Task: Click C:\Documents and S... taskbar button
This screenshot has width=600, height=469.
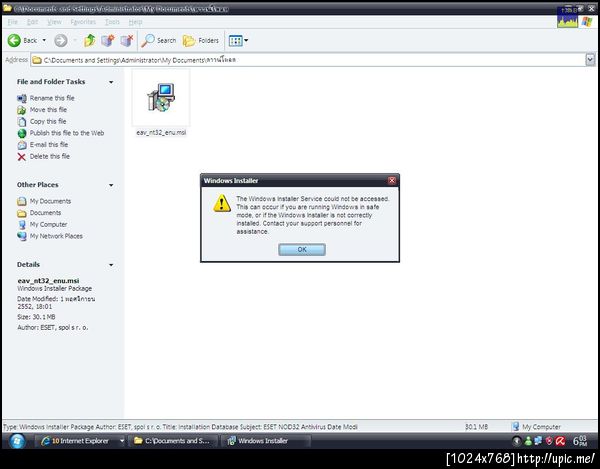Action: pyautogui.click(x=173, y=441)
